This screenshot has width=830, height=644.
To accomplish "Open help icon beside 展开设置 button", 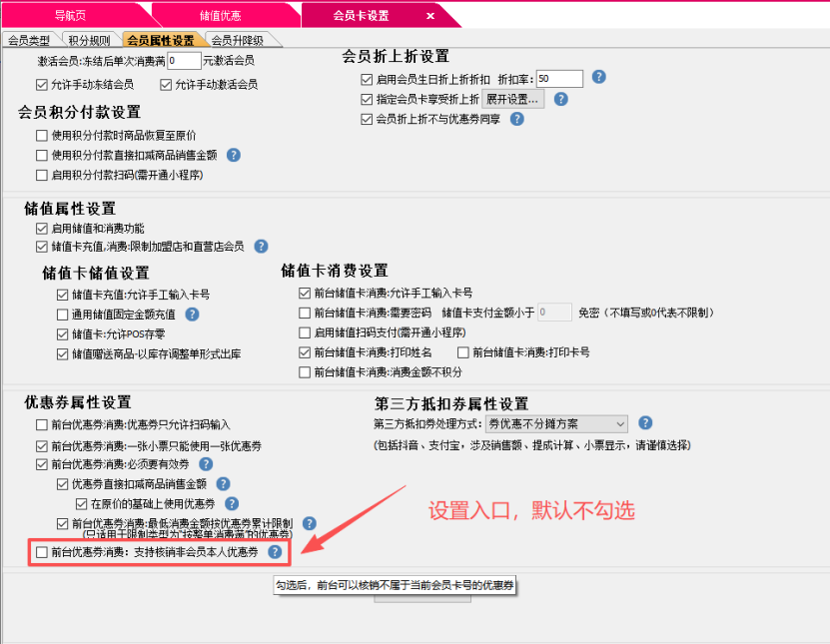I will tap(561, 99).
